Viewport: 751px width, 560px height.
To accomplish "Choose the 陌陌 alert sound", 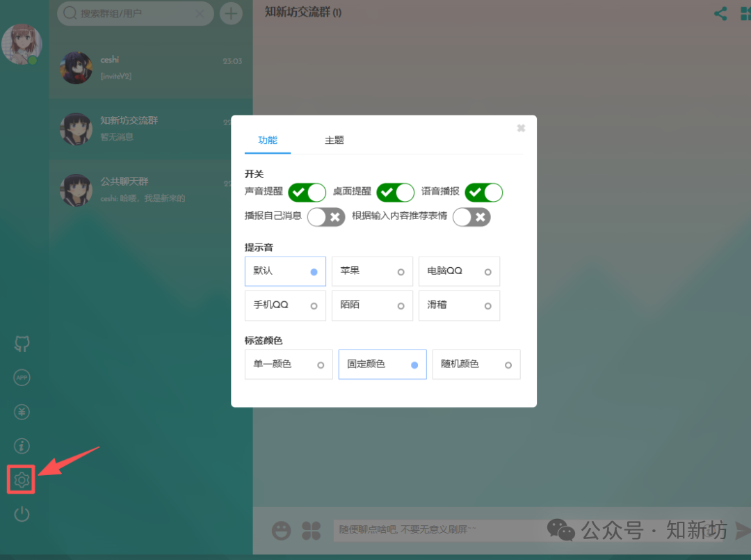I will click(372, 305).
